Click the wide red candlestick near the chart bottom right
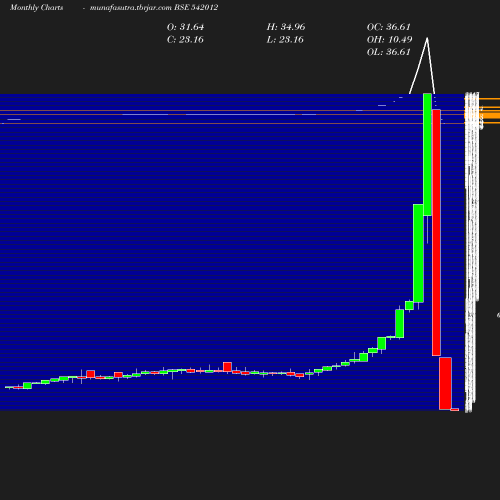 coord(445,383)
